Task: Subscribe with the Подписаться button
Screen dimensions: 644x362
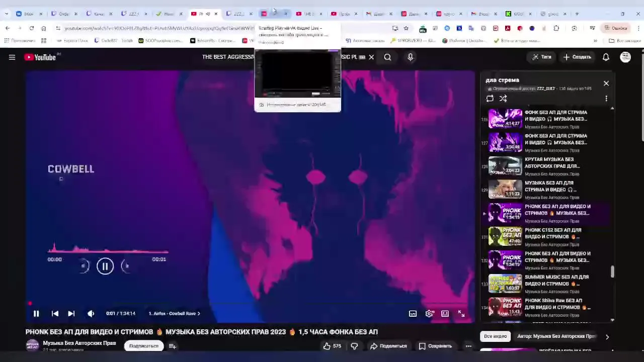Action: (x=143, y=346)
